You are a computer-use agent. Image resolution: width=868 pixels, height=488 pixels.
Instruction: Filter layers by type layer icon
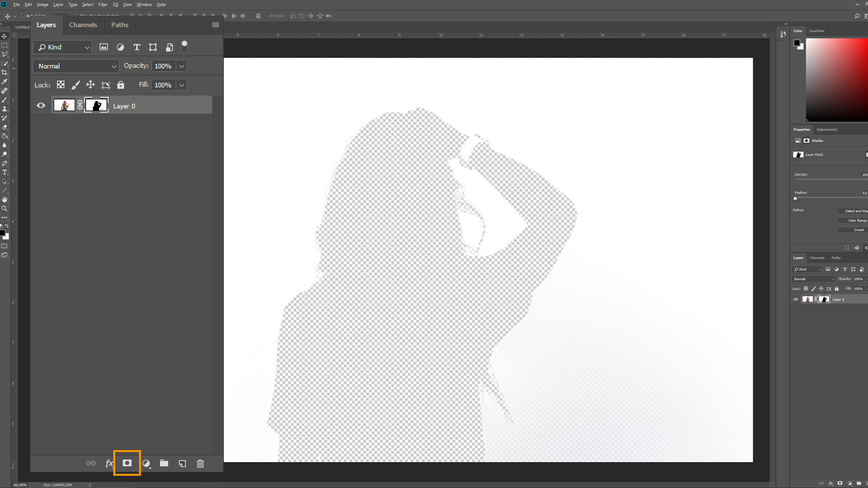point(136,47)
